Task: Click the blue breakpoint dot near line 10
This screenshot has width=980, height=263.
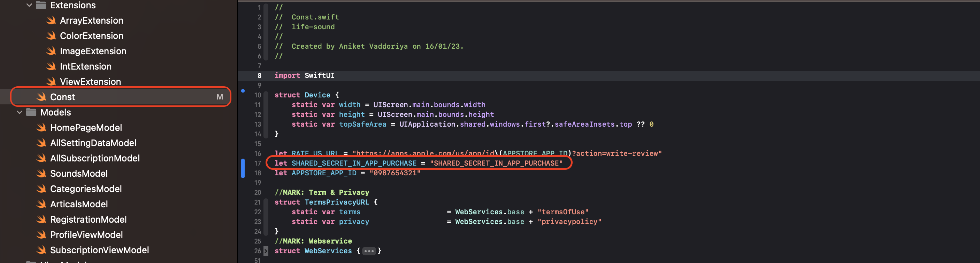Action: pyautogui.click(x=243, y=91)
